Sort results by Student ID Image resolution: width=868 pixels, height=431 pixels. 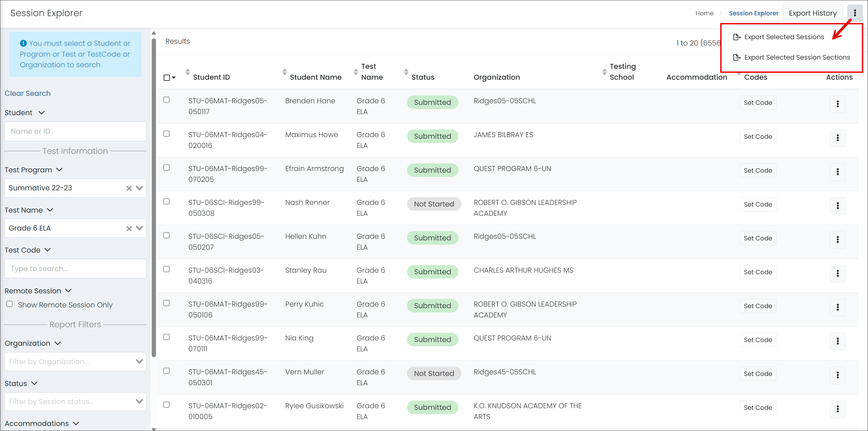(x=188, y=72)
